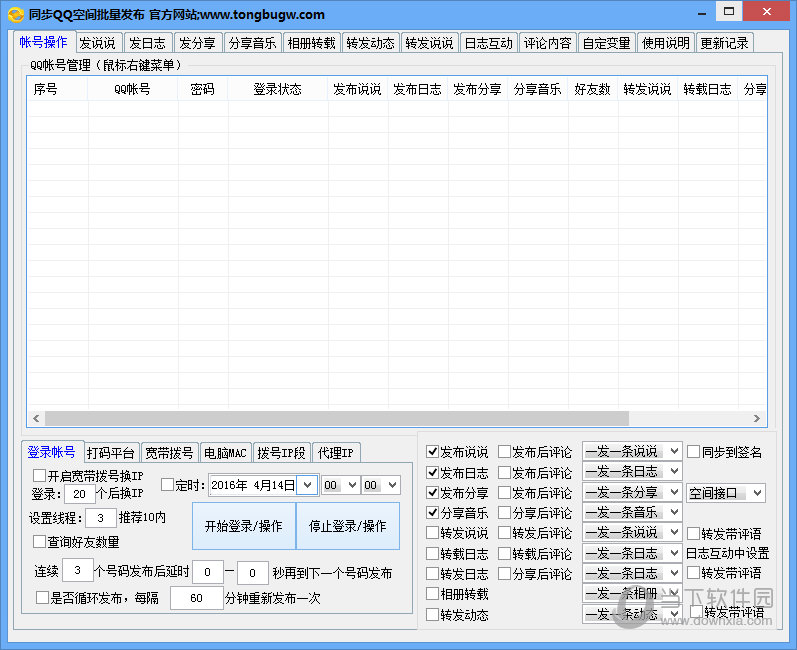Image resolution: width=797 pixels, height=650 pixels.
Task: Click the 开始登录/操作 button
Action: pyautogui.click(x=244, y=526)
